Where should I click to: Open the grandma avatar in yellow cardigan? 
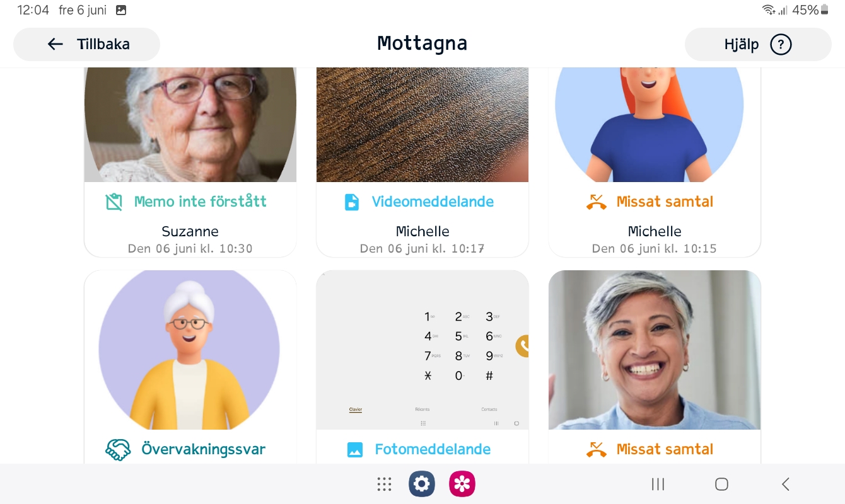[190, 350]
